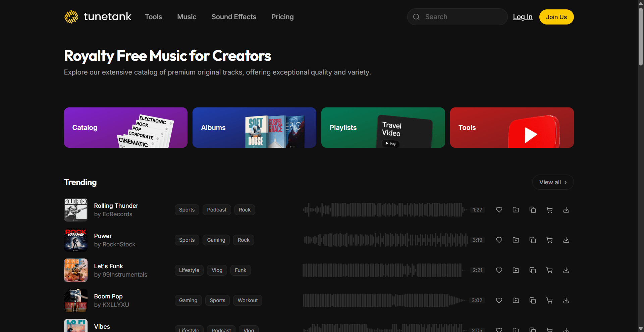Play Let's Funk via its cover art

(76, 270)
